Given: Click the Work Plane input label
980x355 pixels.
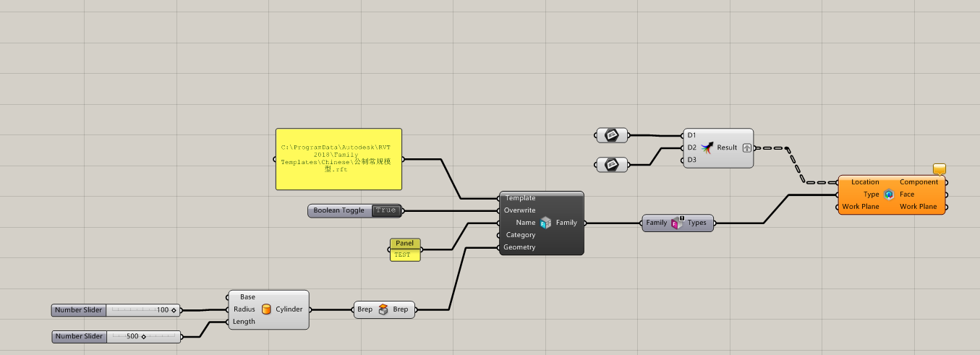Looking at the screenshot, I should click(860, 207).
